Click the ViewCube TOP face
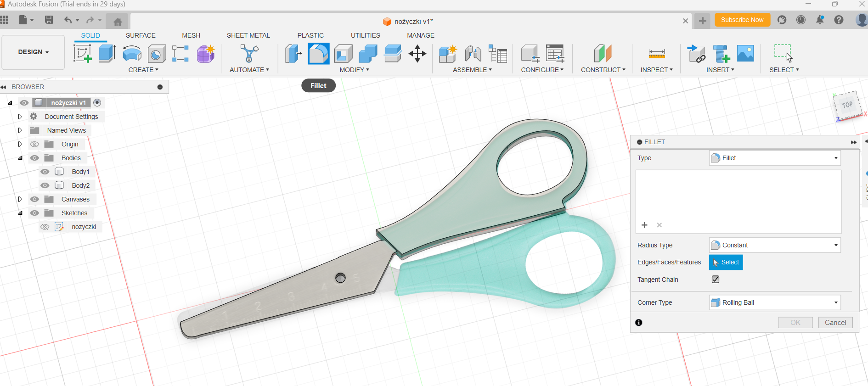This screenshot has height=386, width=868. tap(847, 105)
